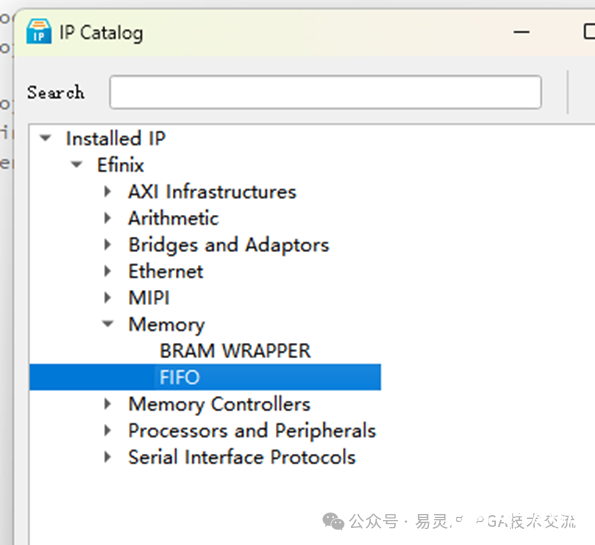The width and height of the screenshot is (595, 545).
Task: Select the FIFO IP entry
Action: [x=205, y=377]
